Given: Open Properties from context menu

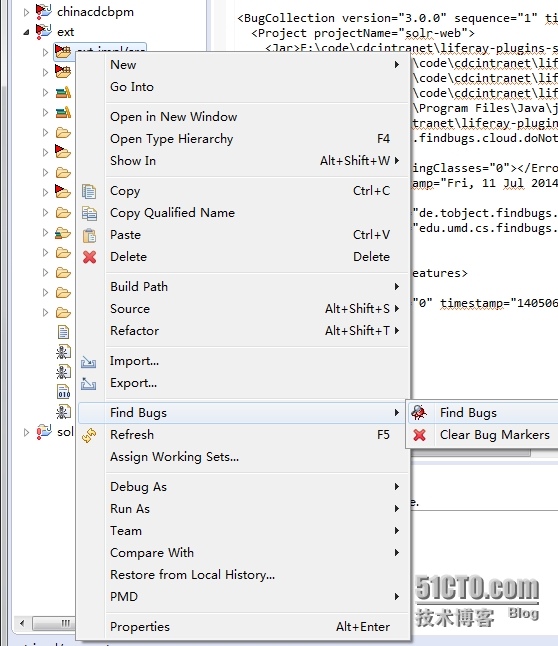Looking at the screenshot, I should pyautogui.click(x=258, y=627).
